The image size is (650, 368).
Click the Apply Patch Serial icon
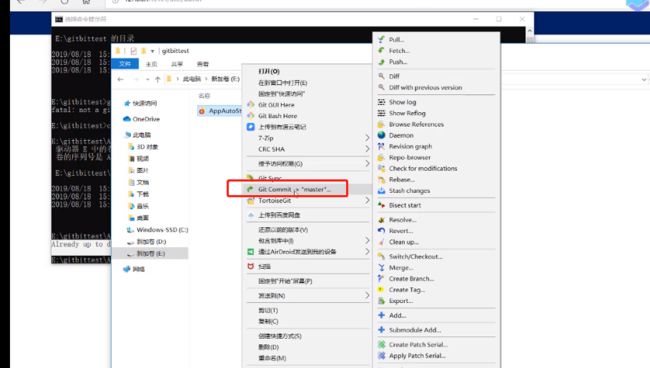pos(381,356)
